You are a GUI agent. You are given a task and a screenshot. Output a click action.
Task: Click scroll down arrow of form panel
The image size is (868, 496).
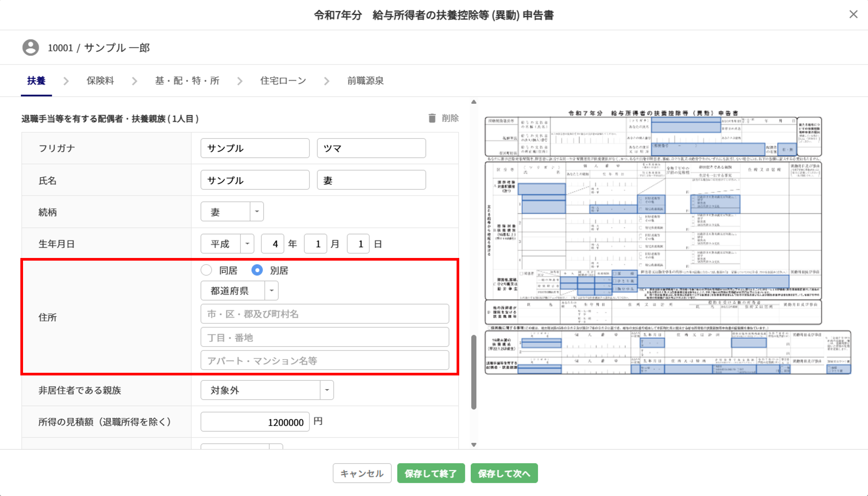pos(474,445)
